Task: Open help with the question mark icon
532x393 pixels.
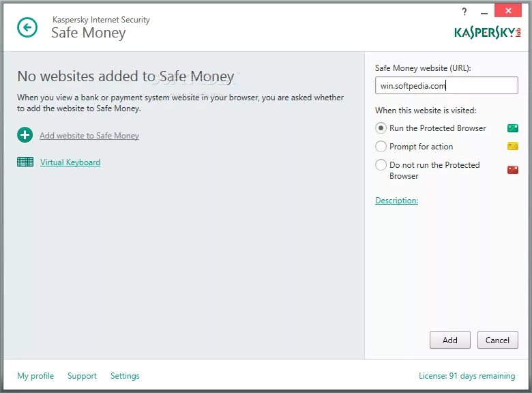Action: pyautogui.click(x=464, y=12)
